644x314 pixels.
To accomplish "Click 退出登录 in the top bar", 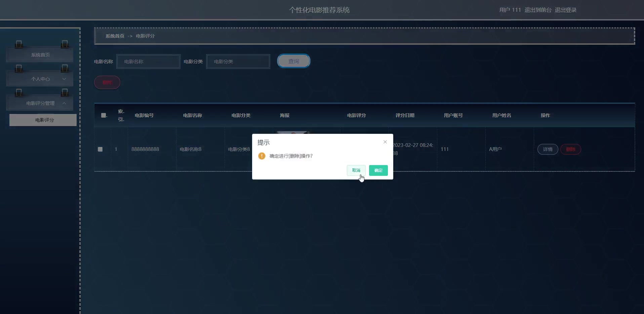I will click(565, 10).
